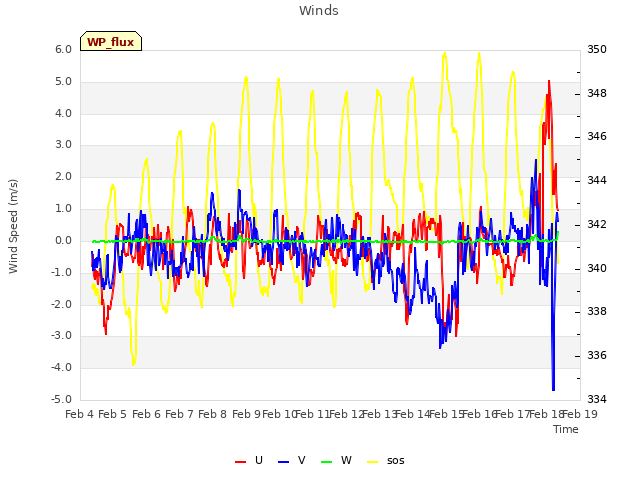Click the 0.0 left axis value
640x480 pixels.
click(63, 240)
